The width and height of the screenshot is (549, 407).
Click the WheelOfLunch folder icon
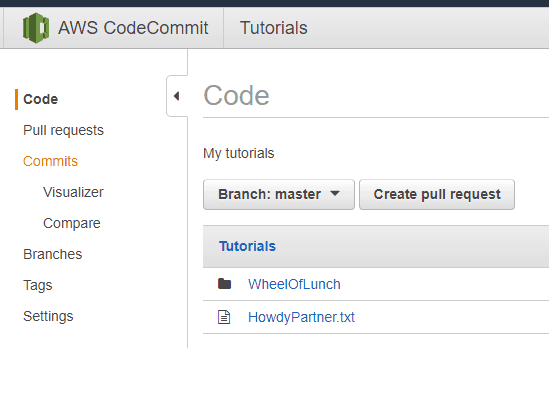tap(224, 284)
